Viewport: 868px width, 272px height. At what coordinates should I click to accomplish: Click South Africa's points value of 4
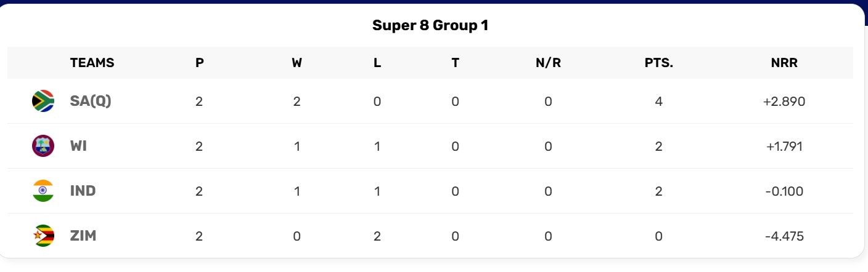pos(658,102)
